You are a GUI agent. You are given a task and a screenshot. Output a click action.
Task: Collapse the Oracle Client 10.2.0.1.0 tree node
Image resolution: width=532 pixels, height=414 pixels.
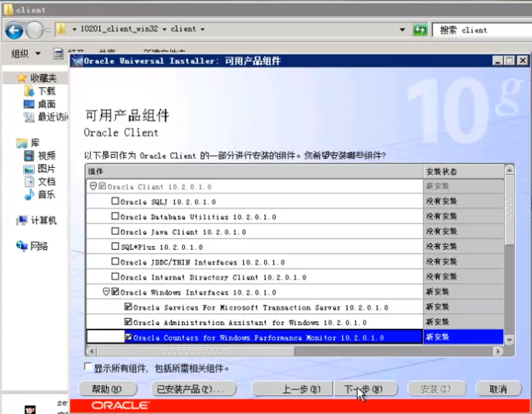pos(93,186)
